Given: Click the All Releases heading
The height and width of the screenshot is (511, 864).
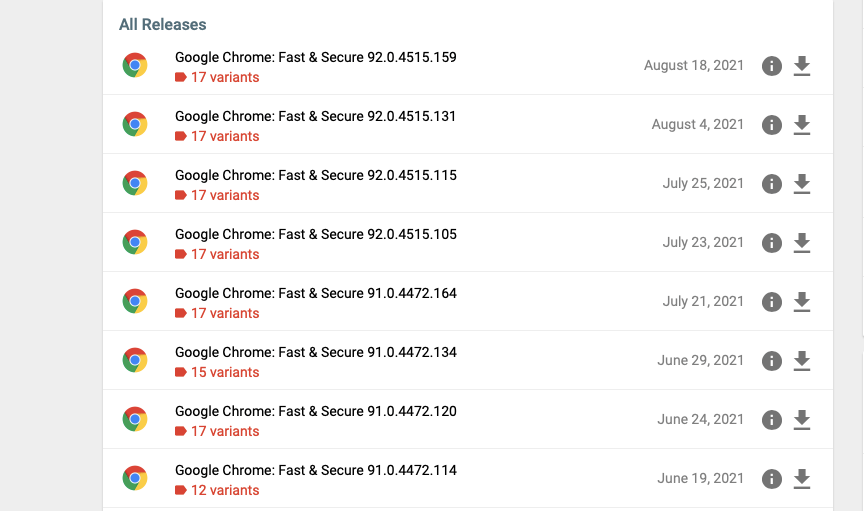Looking at the screenshot, I should tap(163, 24).
